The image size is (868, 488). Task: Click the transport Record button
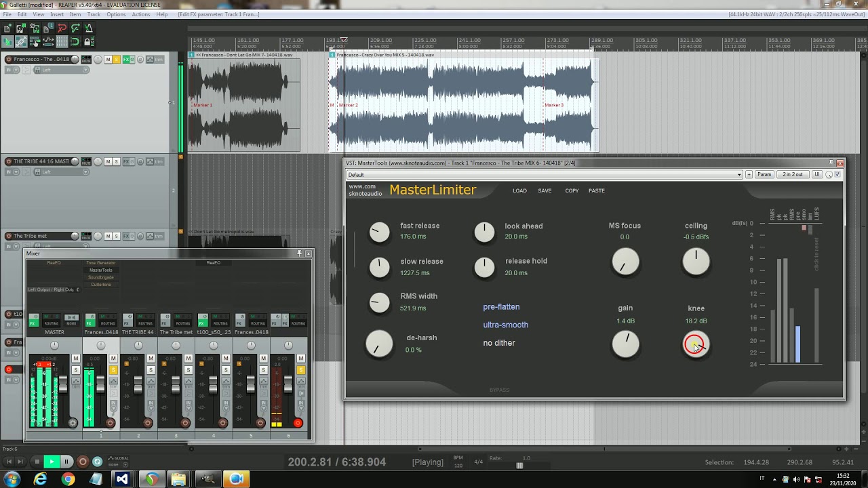click(83, 462)
